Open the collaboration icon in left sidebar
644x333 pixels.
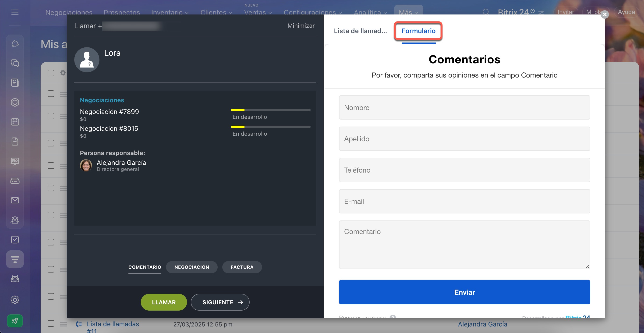[x=15, y=43]
